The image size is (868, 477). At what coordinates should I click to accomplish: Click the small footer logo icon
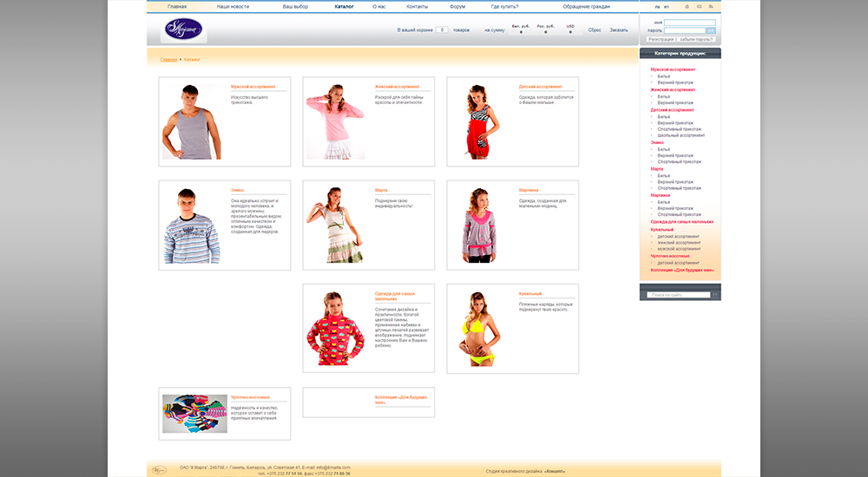(x=159, y=469)
